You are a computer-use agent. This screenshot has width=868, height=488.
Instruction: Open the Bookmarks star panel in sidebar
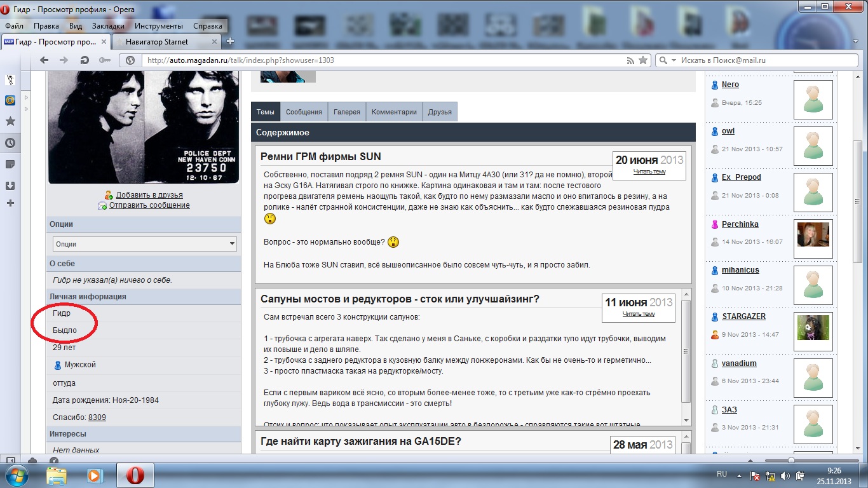10,121
